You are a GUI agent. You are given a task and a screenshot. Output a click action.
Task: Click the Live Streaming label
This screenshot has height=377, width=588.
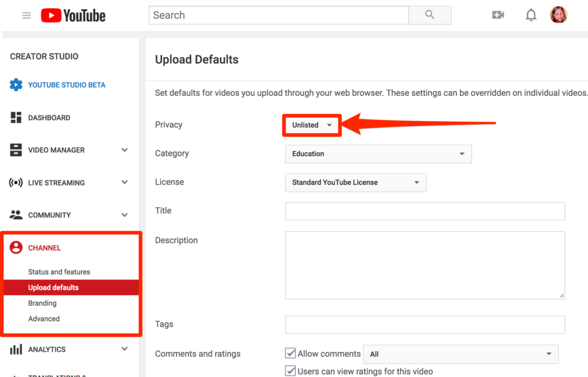[x=56, y=183]
